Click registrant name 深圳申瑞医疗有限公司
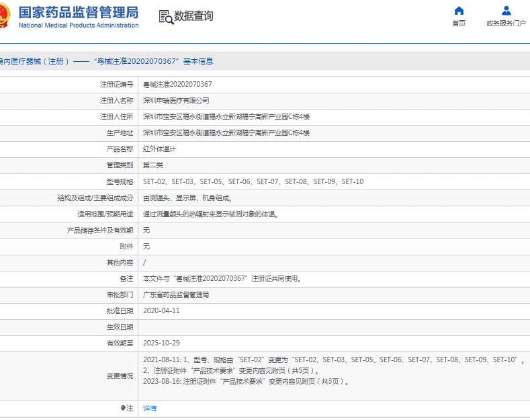The image size is (530, 420). 176,100
